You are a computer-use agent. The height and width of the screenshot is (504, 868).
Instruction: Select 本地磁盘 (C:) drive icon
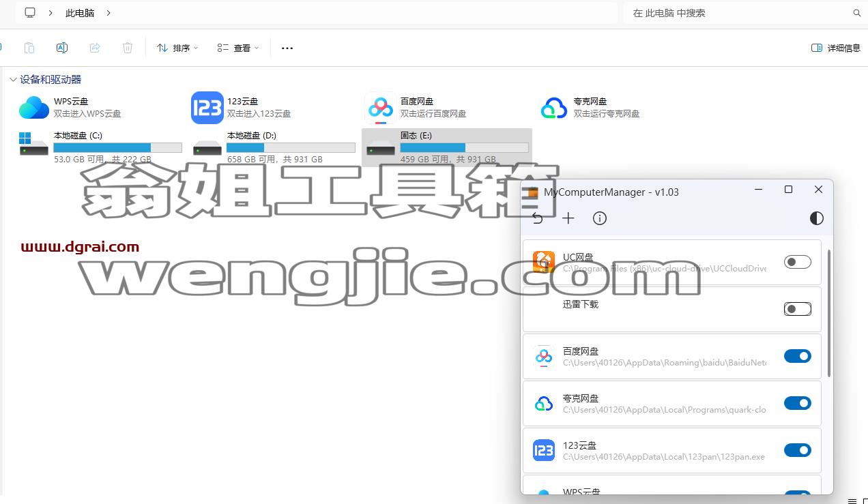[34, 145]
